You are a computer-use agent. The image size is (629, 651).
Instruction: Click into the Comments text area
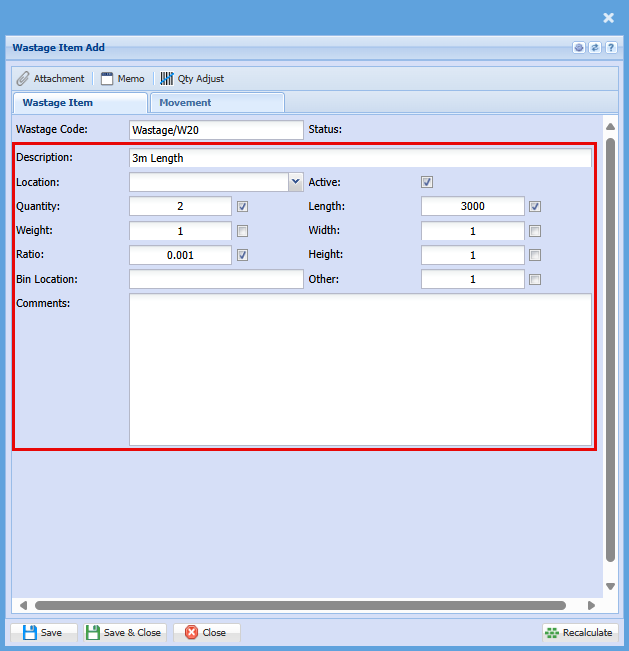[360, 368]
